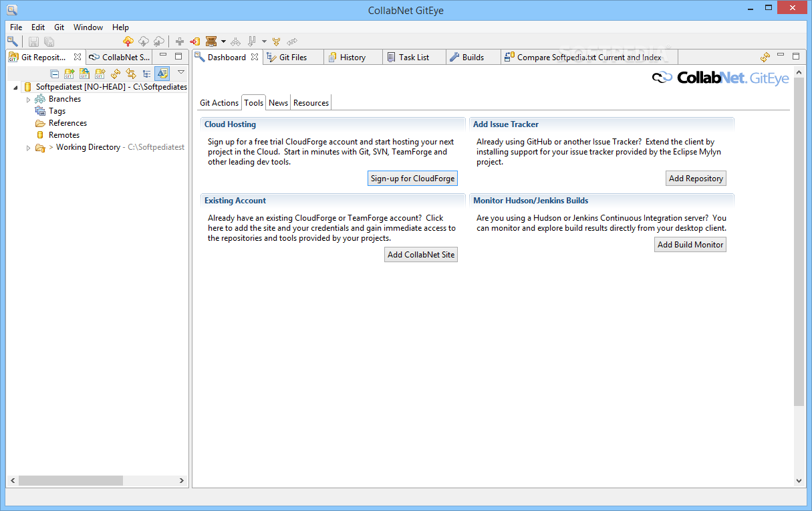Open the File menu
The image size is (812, 511).
(x=16, y=27)
